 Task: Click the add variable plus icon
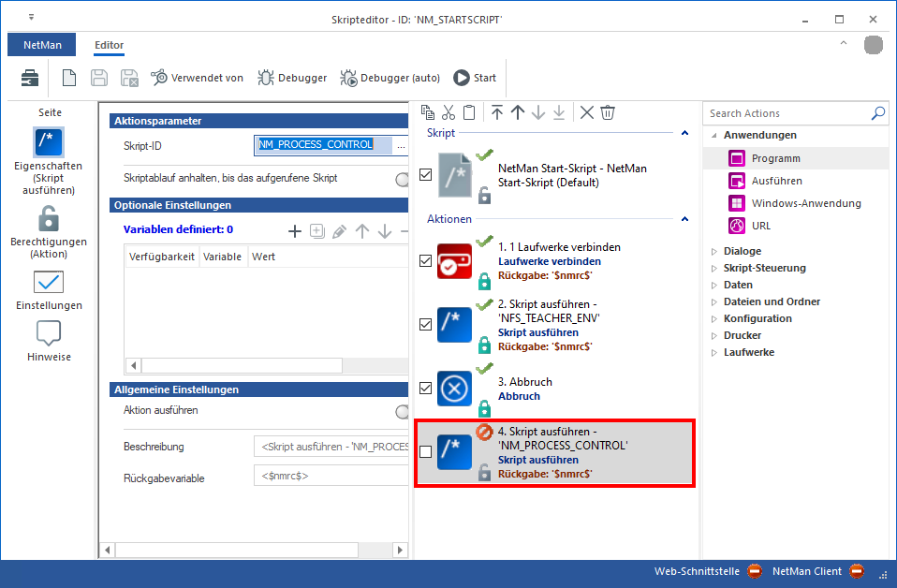[294, 230]
